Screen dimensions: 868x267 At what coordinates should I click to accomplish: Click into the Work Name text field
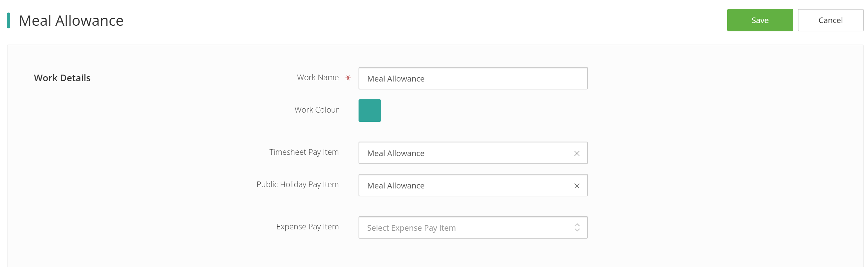coord(473,78)
